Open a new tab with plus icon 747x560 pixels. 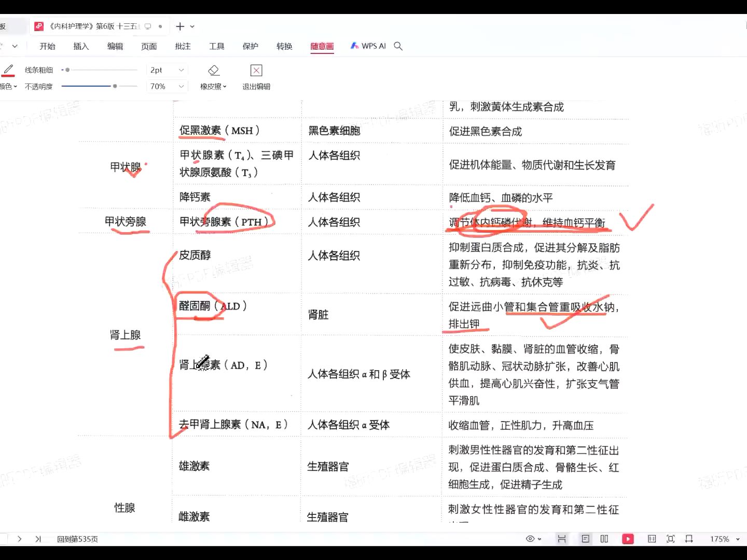tap(180, 26)
